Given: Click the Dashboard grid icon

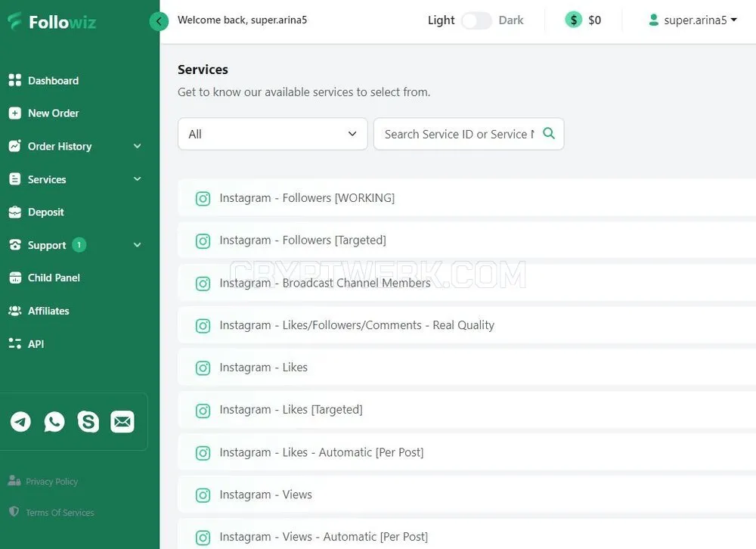Looking at the screenshot, I should pos(15,81).
